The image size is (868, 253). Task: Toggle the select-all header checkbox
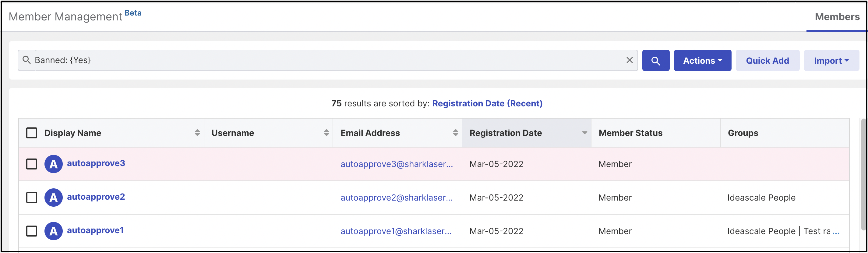pyautogui.click(x=32, y=133)
